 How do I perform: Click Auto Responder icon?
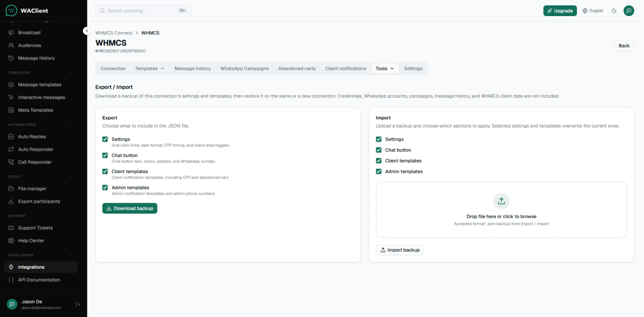[11, 150]
